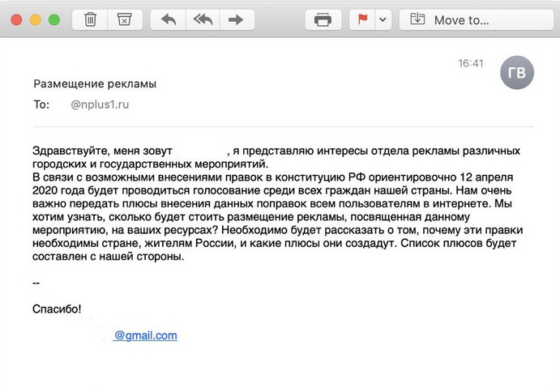This screenshot has width=560, height=392.
Task: Click the subject line "Размещение рекламы"
Action: tap(95, 83)
